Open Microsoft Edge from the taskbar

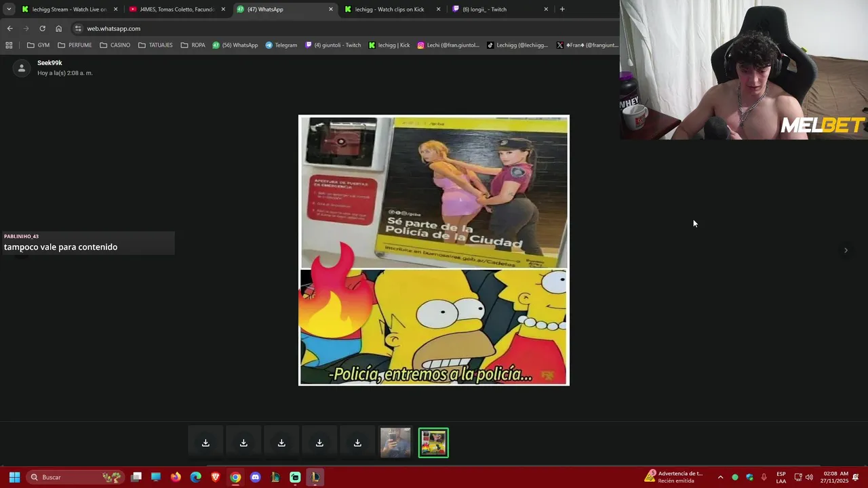195,477
